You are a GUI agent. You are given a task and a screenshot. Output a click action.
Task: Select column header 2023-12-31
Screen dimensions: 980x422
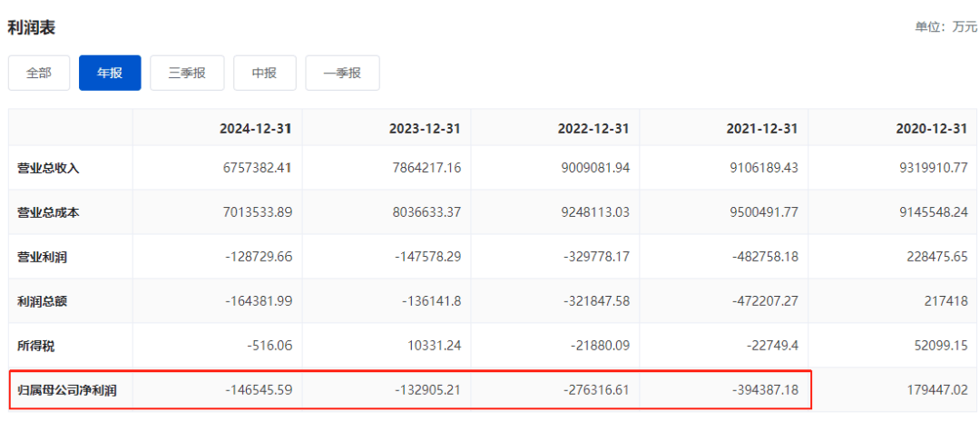[x=425, y=128]
